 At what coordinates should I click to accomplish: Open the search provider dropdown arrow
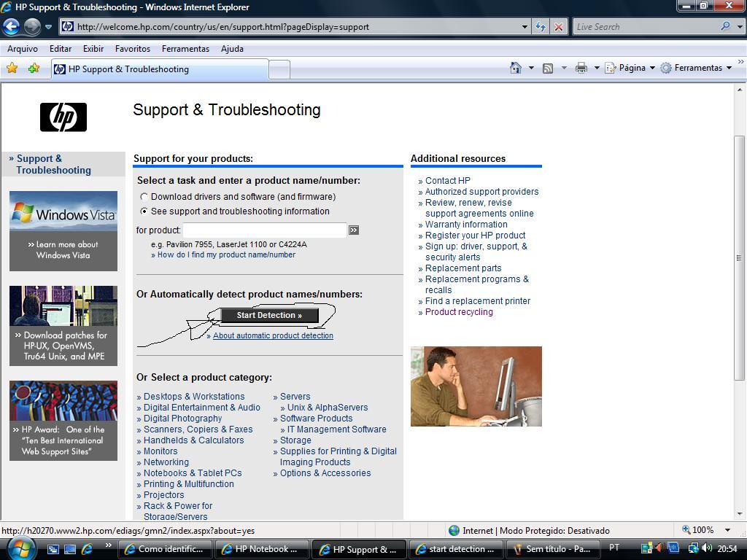pyautogui.click(x=740, y=27)
